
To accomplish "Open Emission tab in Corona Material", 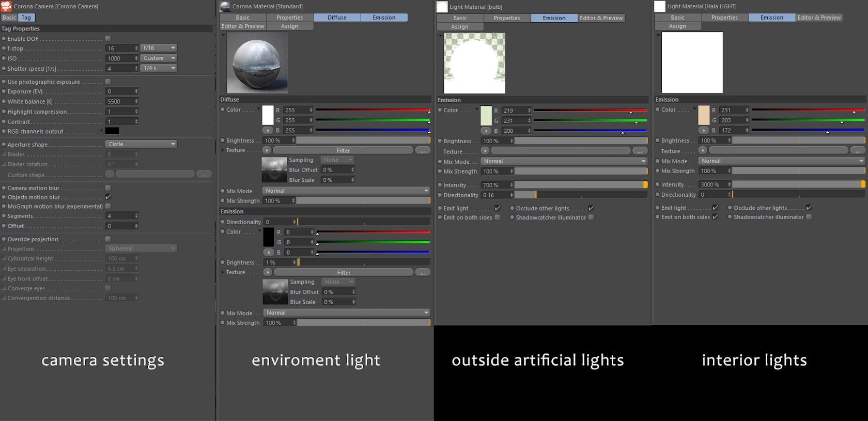I will point(384,18).
